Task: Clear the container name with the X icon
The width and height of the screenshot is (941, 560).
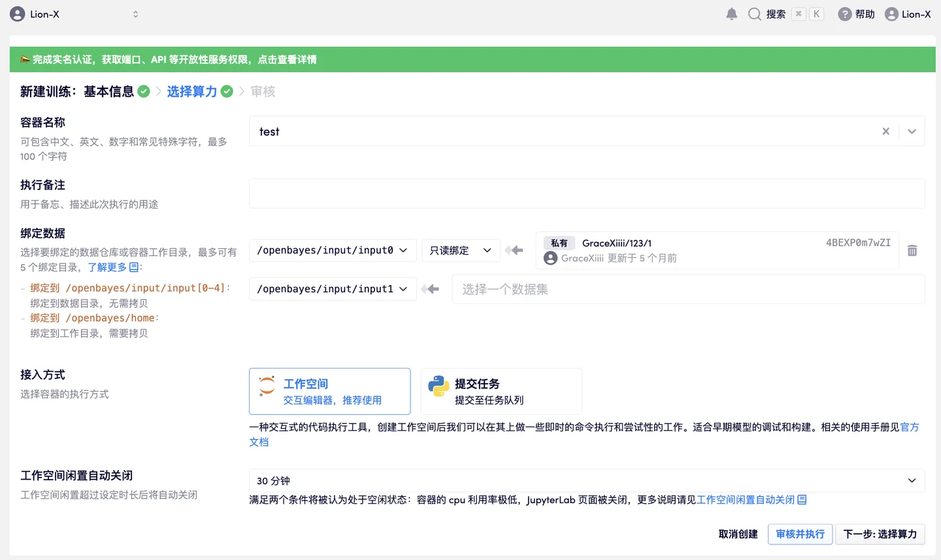Action: coord(885,131)
